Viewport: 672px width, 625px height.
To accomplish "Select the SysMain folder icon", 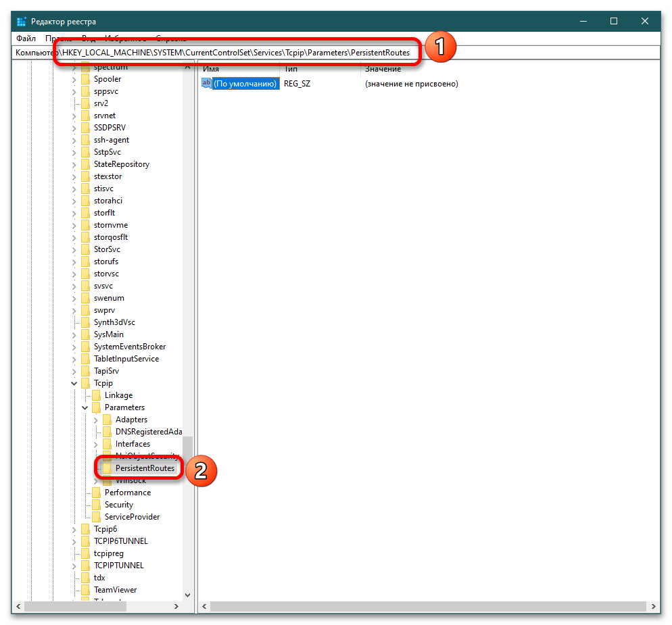I will 86,334.
